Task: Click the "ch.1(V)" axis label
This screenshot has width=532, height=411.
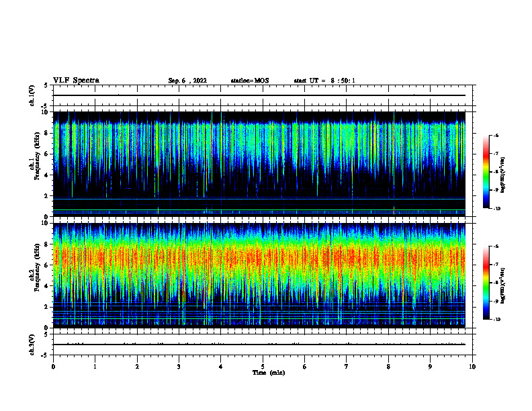Action: [32, 95]
